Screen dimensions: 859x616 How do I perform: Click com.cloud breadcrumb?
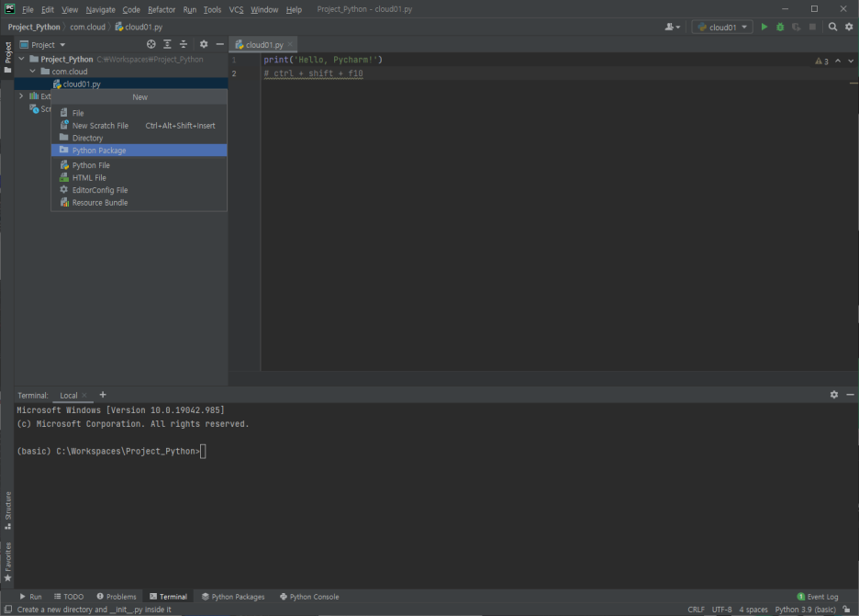[x=88, y=27]
